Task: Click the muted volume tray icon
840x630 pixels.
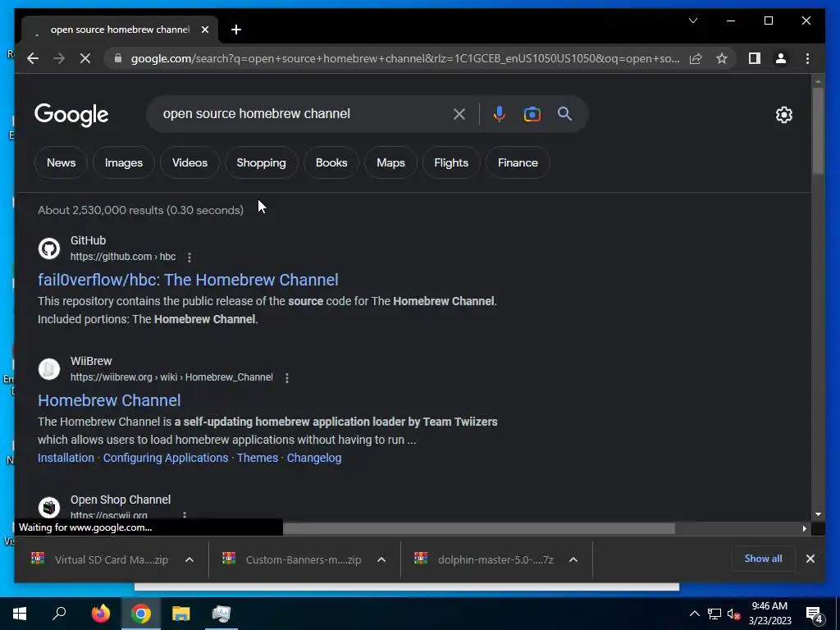Action: pyautogui.click(x=733, y=614)
